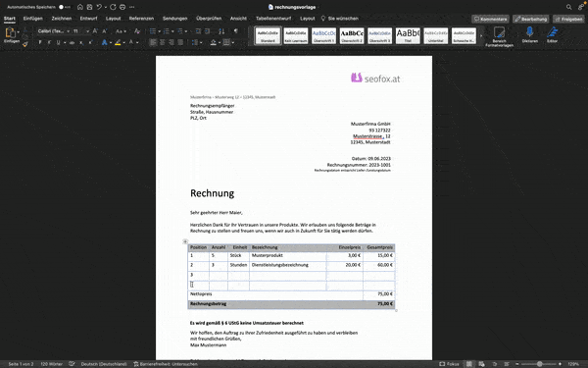588x368 pixels.
Task: Open the Calibri font name dropdown
Action: tap(53, 31)
